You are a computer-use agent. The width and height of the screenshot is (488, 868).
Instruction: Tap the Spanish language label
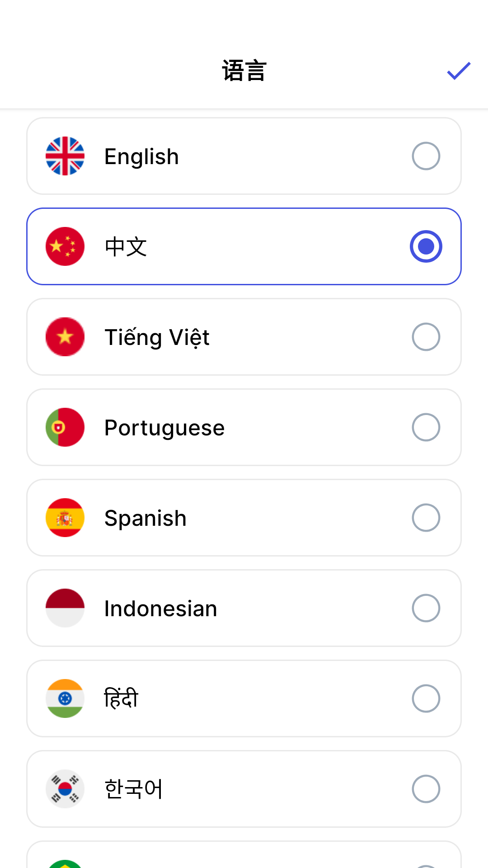click(145, 518)
